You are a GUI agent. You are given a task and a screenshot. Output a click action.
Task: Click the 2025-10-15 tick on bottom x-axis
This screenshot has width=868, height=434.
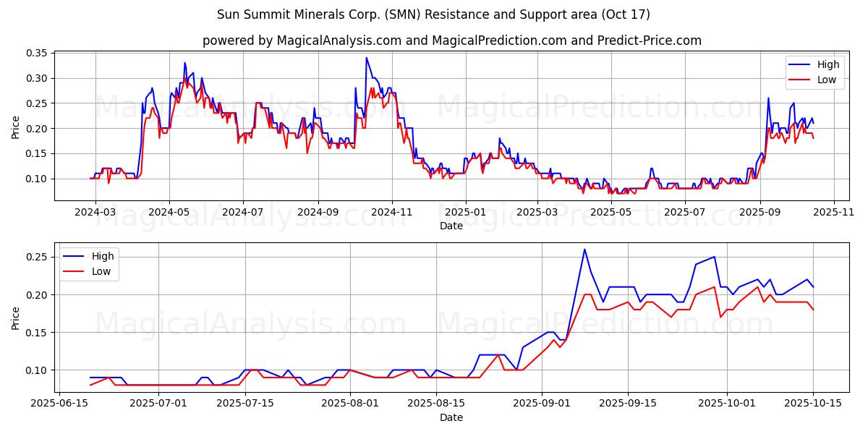pyautogui.click(x=813, y=404)
